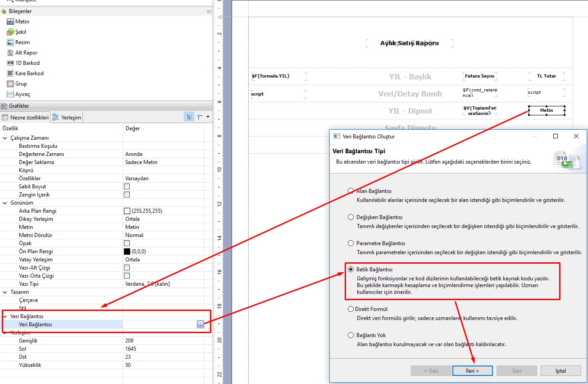The image size is (588, 384).
Task: Toggle the Zengin İçerik checkbox
Action: point(127,195)
